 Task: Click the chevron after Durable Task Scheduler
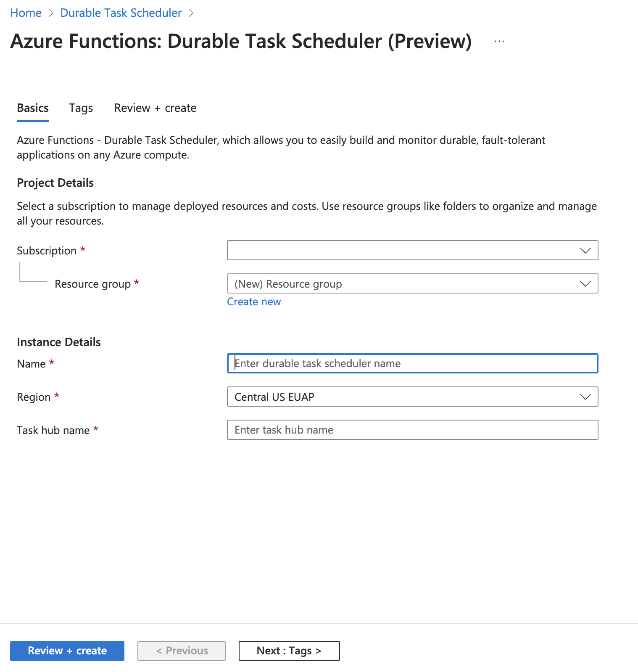click(191, 13)
